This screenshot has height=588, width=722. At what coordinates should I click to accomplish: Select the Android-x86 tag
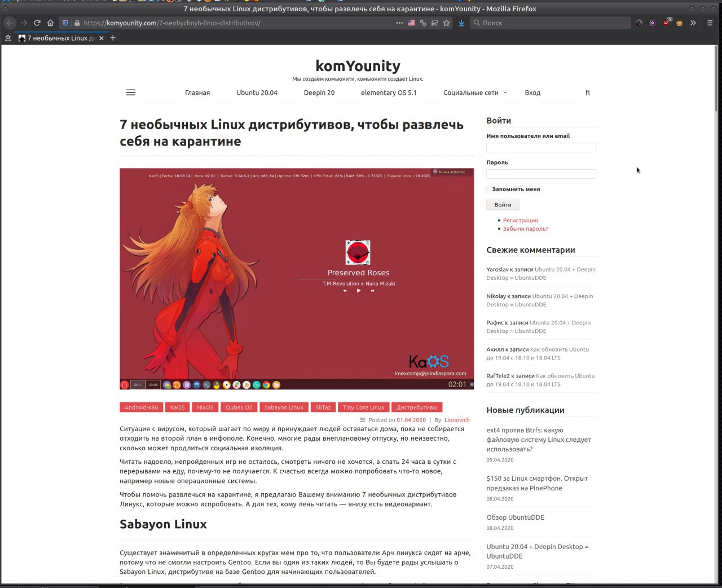point(141,407)
